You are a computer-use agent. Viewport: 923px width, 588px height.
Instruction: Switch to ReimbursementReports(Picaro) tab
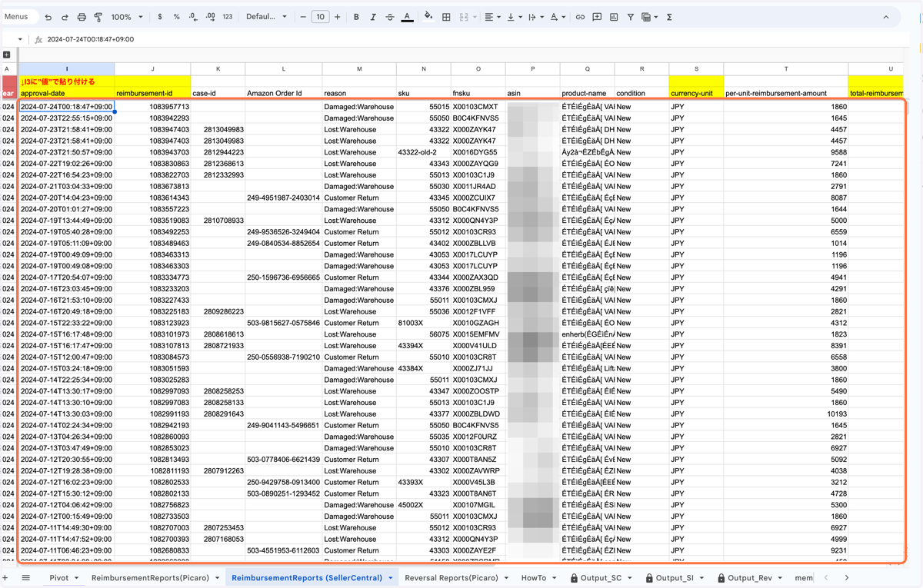coord(151,577)
